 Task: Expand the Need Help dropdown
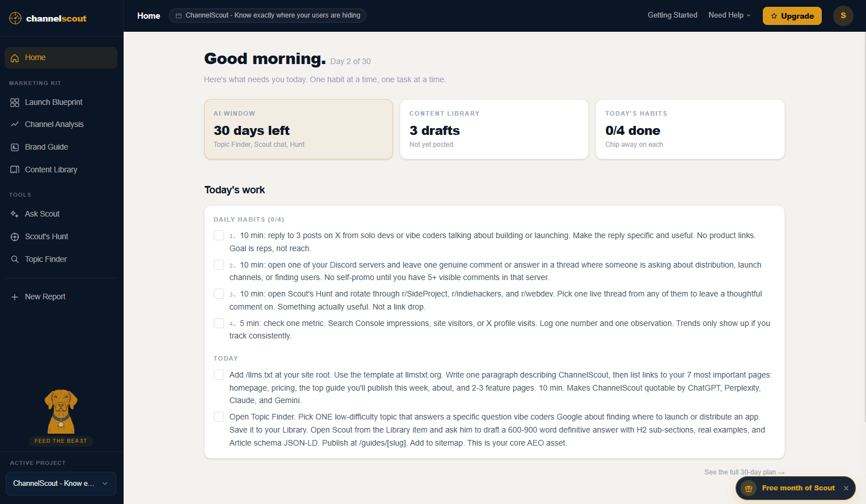729,15
